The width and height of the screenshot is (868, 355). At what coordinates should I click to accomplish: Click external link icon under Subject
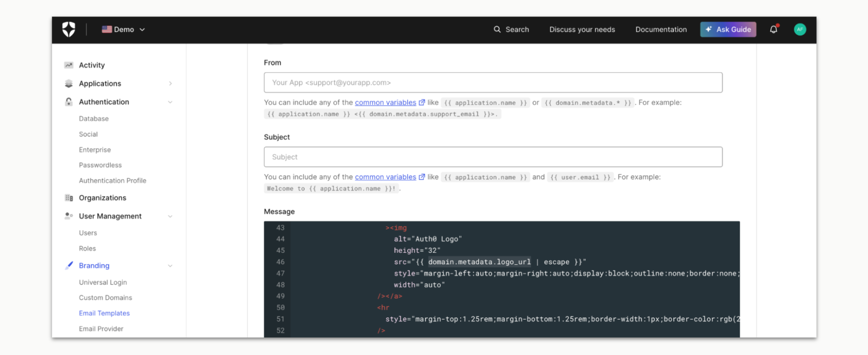coord(422,177)
